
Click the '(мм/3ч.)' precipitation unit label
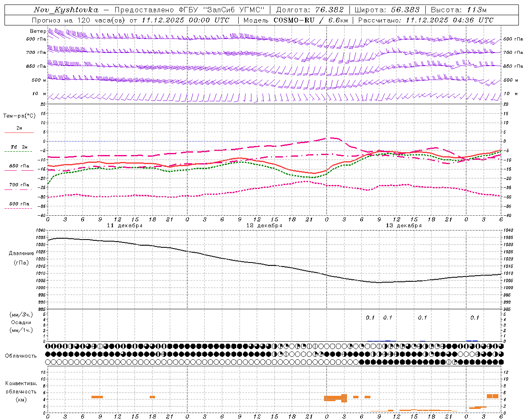pos(21,315)
